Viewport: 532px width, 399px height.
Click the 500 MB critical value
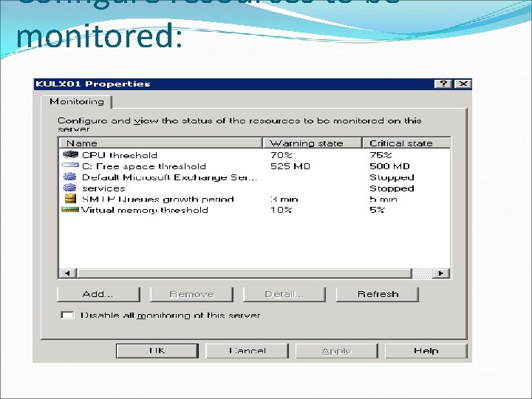tap(389, 166)
